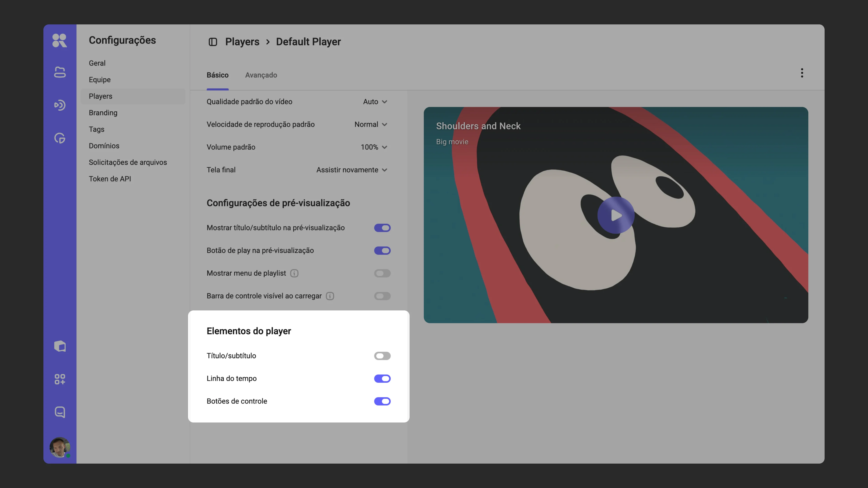Open the chat support icon in sidebar
This screenshot has height=488, width=868.
pyautogui.click(x=60, y=412)
